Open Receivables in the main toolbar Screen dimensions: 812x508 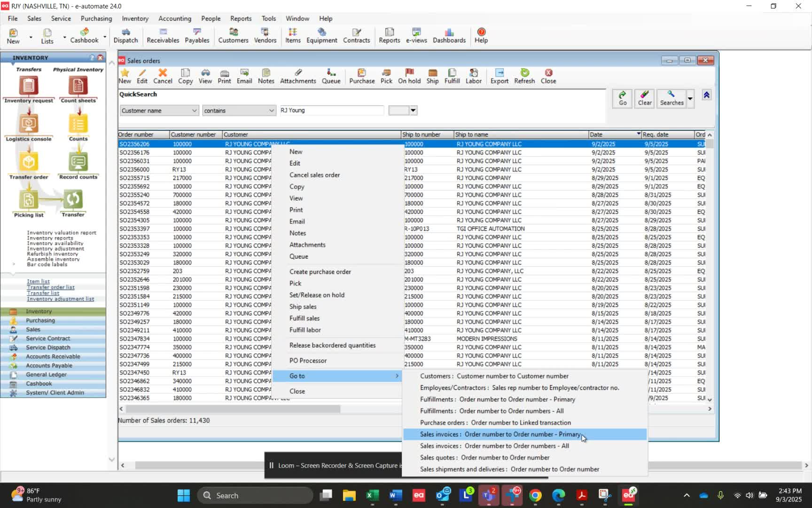pos(163,36)
